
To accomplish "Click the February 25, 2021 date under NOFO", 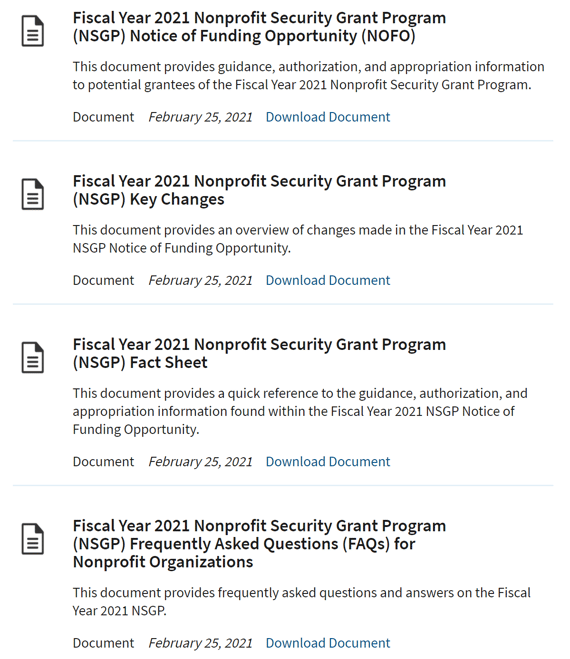I will pyautogui.click(x=201, y=117).
